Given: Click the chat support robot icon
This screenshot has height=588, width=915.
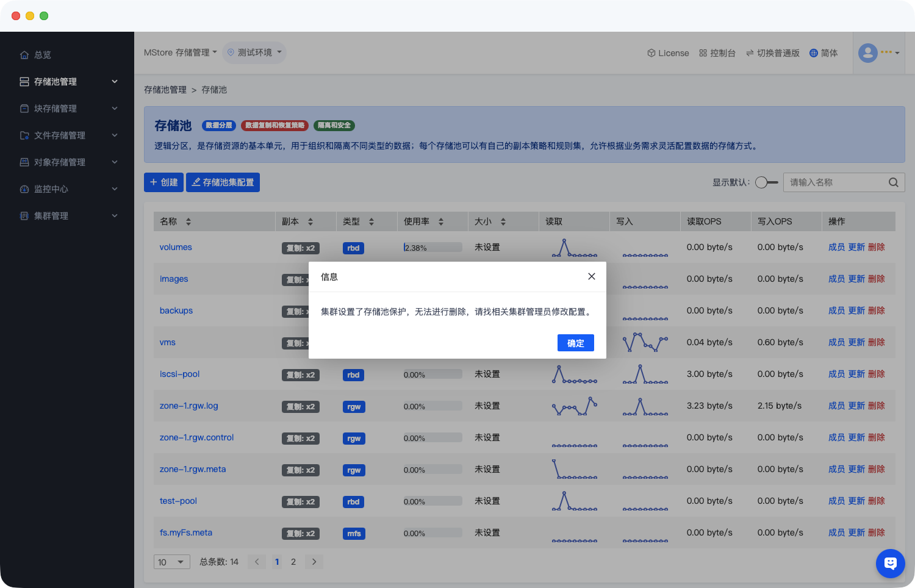Looking at the screenshot, I should (890, 563).
